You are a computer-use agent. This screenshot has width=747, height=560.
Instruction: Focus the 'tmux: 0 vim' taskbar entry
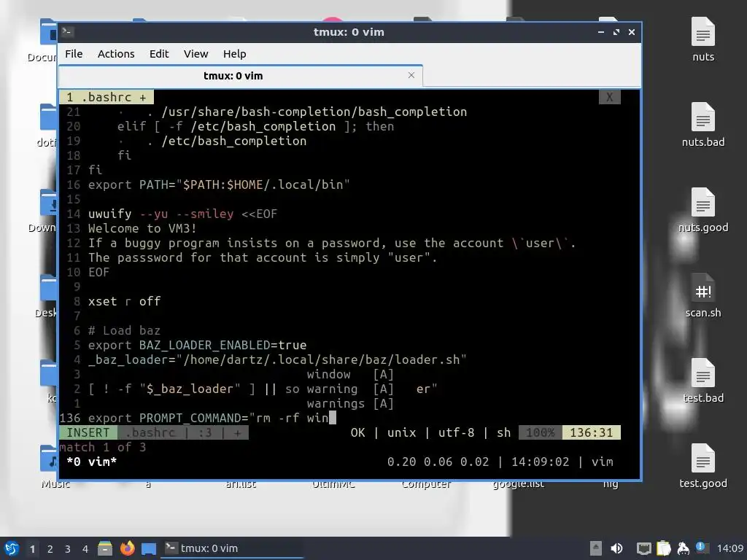(x=233, y=548)
